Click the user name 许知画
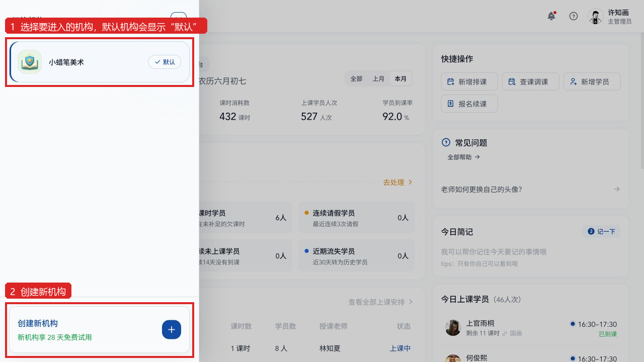This screenshot has width=644, height=362. point(618,13)
